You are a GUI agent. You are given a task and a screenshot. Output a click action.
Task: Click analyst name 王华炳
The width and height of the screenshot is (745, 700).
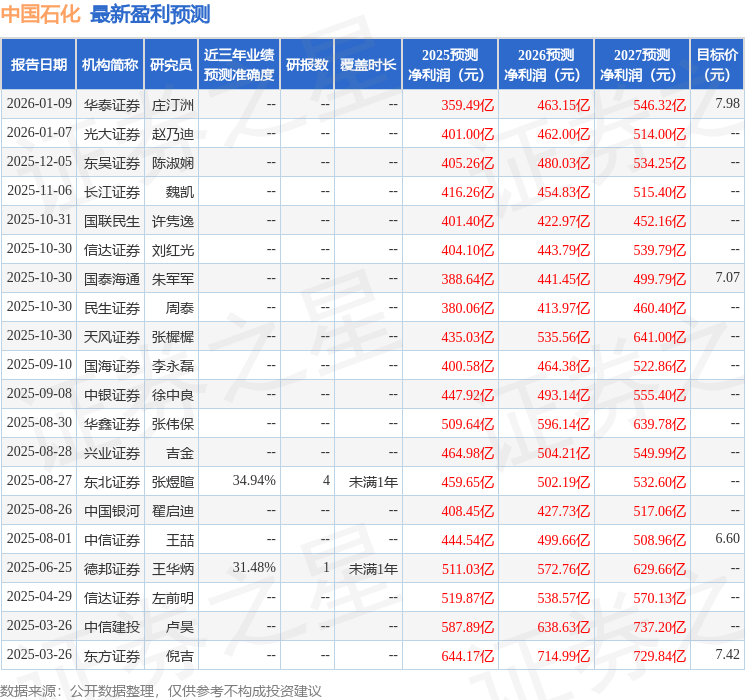tap(173, 569)
